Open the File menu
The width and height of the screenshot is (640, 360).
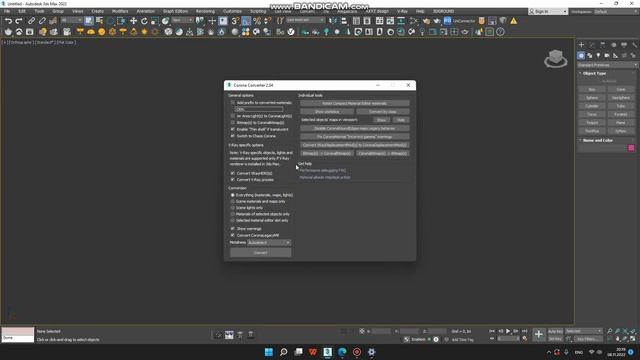(7, 11)
